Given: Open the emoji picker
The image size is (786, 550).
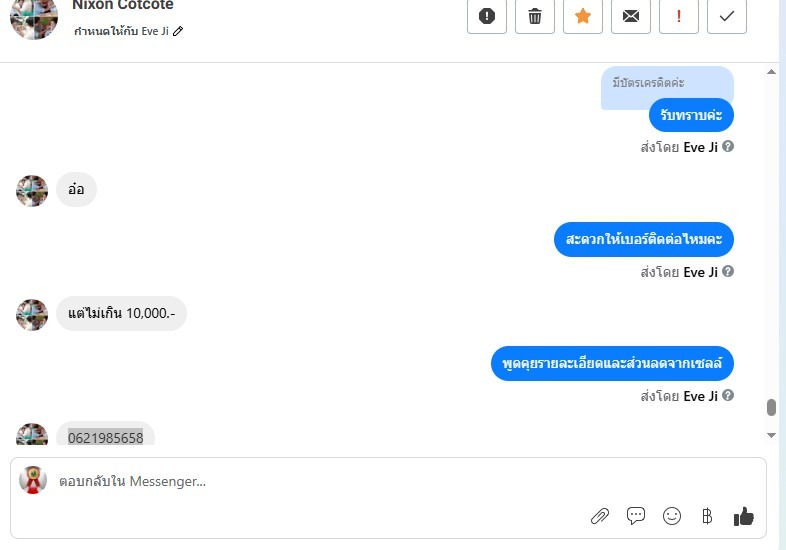Looking at the screenshot, I should pyautogui.click(x=672, y=516).
